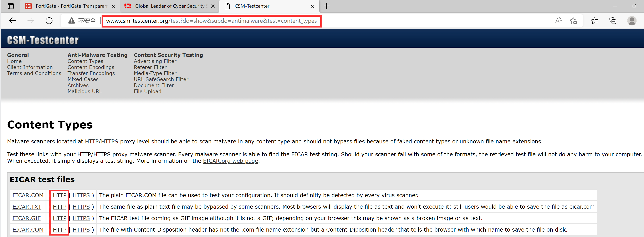Viewport: 644px width, 237px height.
Task: Click HTTP link for EICAR.TXT
Action: point(60,207)
